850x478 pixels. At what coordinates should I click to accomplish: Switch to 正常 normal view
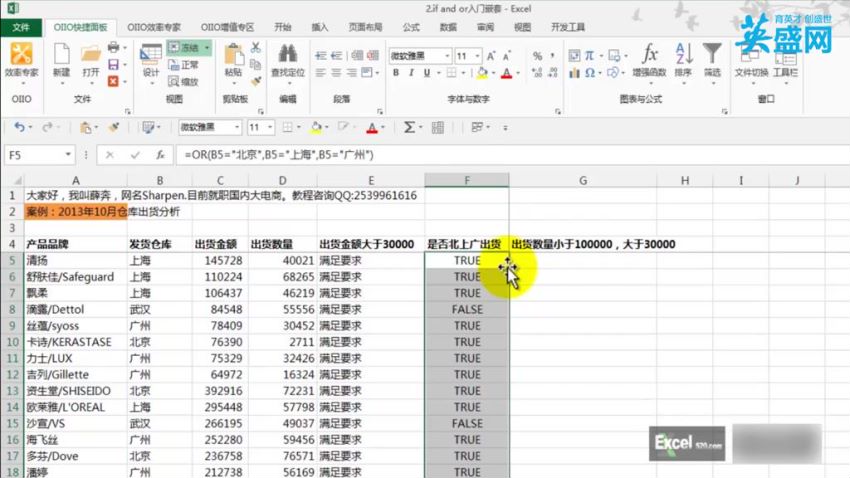point(184,65)
